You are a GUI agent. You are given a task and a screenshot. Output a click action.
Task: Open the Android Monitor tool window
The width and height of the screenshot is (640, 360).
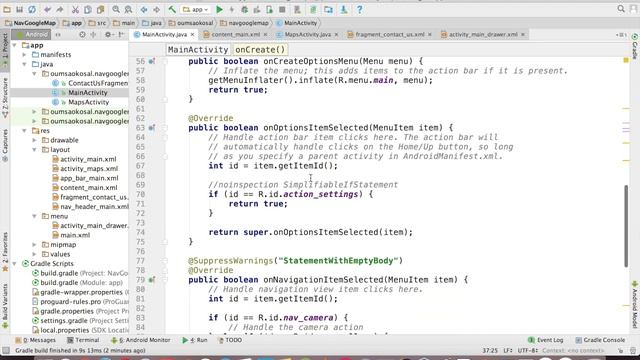(x=141, y=340)
